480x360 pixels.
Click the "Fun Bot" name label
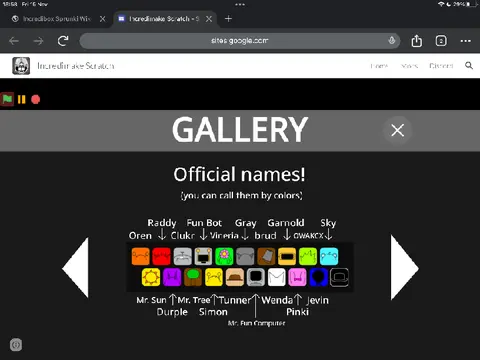pos(204,223)
